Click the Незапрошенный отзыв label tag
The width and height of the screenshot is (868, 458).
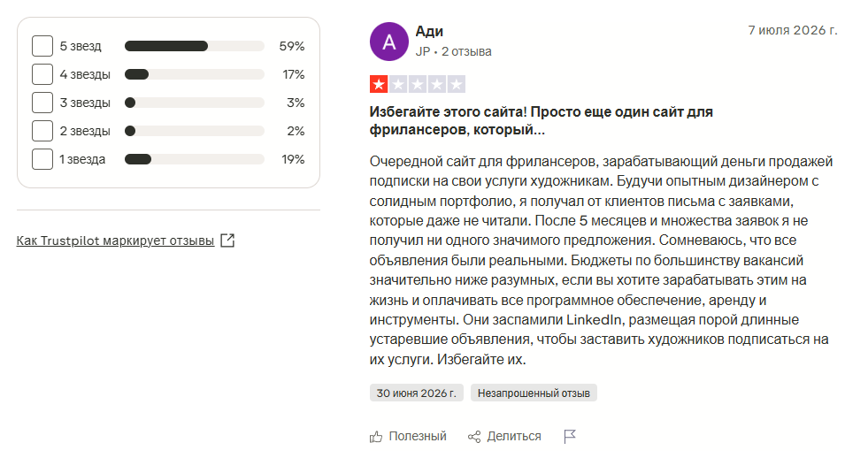pyautogui.click(x=534, y=393)
